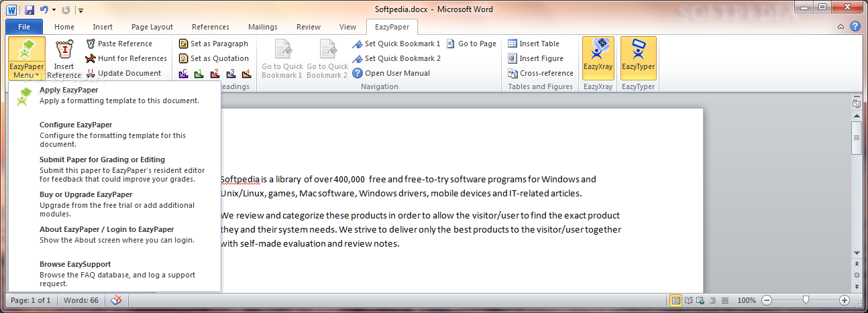This screenshot has width=868, height=313.
Task: Click Update Document
Action: [123, 73]
